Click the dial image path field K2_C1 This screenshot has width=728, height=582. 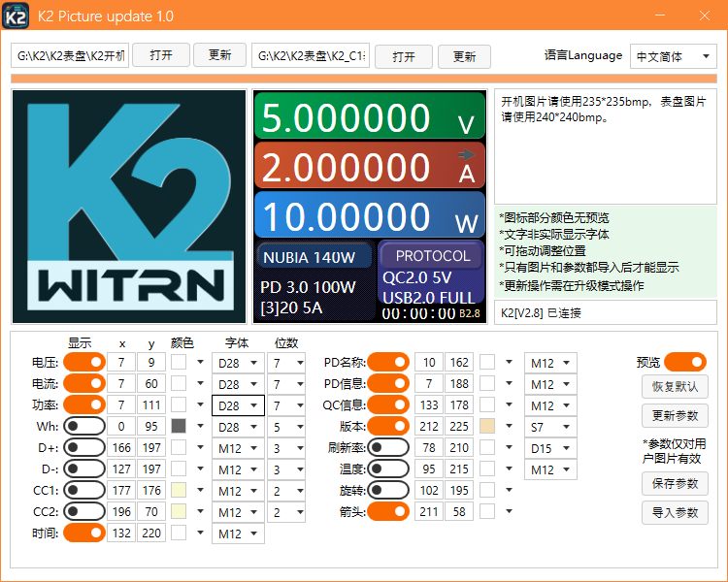point(311,55)
